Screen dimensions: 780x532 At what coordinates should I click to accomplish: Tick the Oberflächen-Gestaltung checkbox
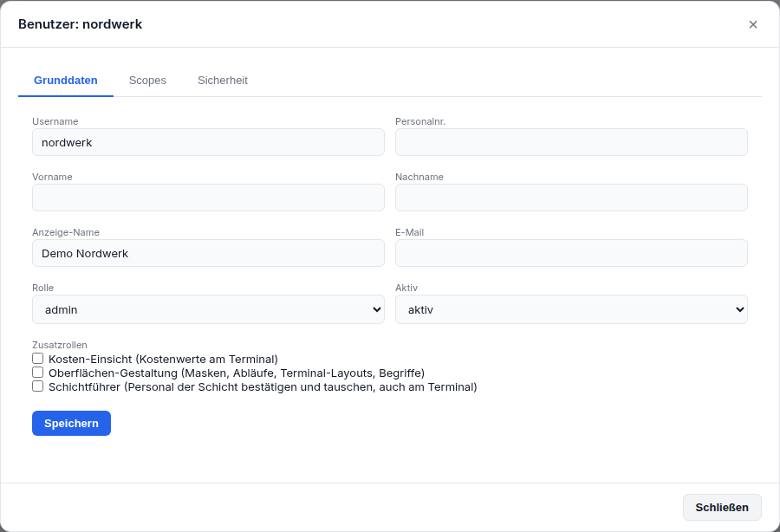coord(38,373)
